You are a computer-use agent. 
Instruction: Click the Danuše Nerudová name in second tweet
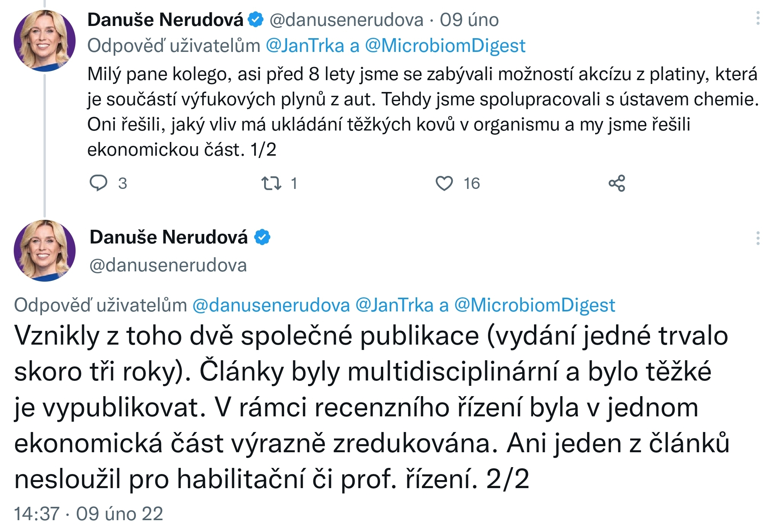[x=168, y=237]
